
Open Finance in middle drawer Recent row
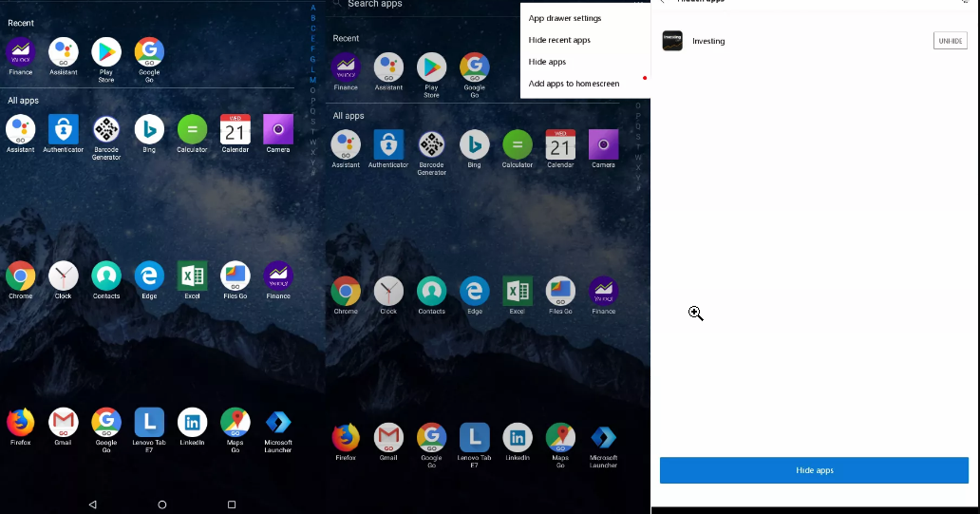(x=346, y=67)
